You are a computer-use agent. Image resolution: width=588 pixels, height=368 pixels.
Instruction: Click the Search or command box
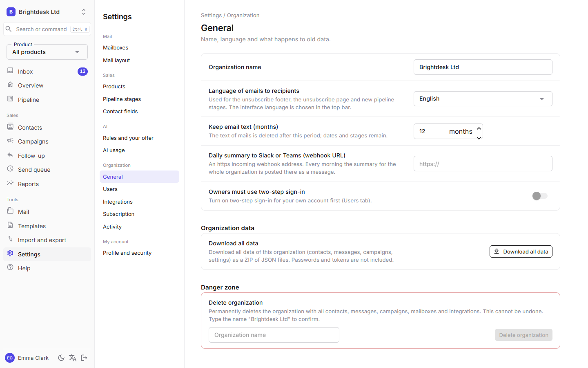(47, 29)
